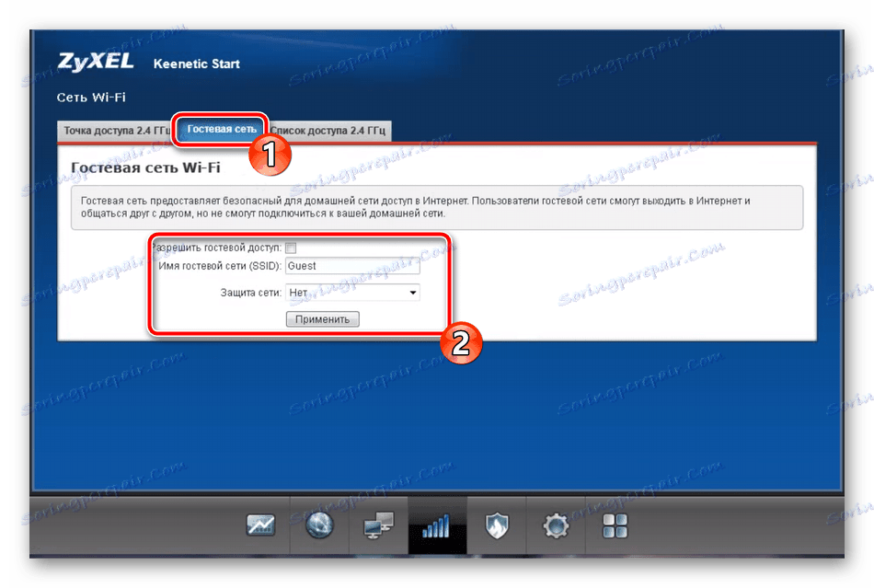The height and width of the screenshot is (588, 874).
Task: Click the Применить button
Action: (323, 319)
